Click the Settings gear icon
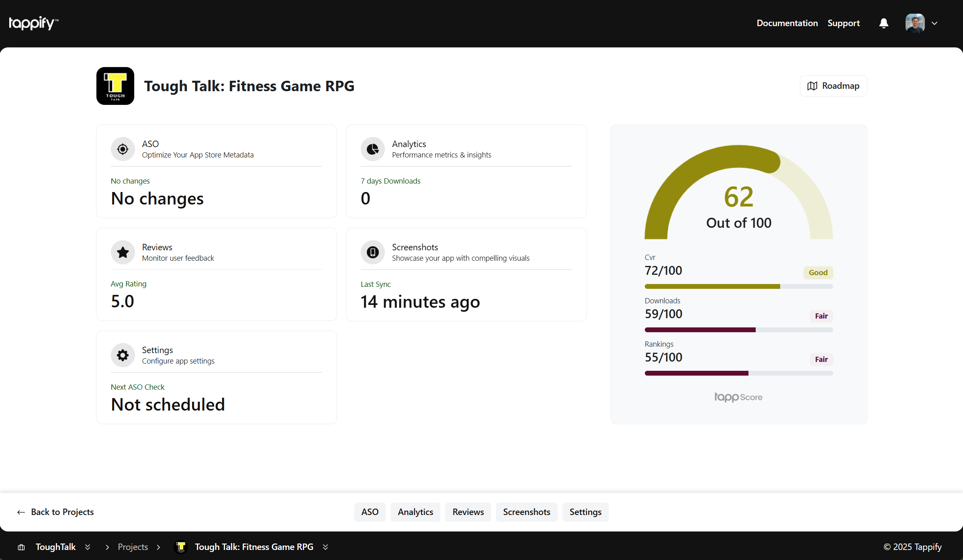 click(123, 355)
